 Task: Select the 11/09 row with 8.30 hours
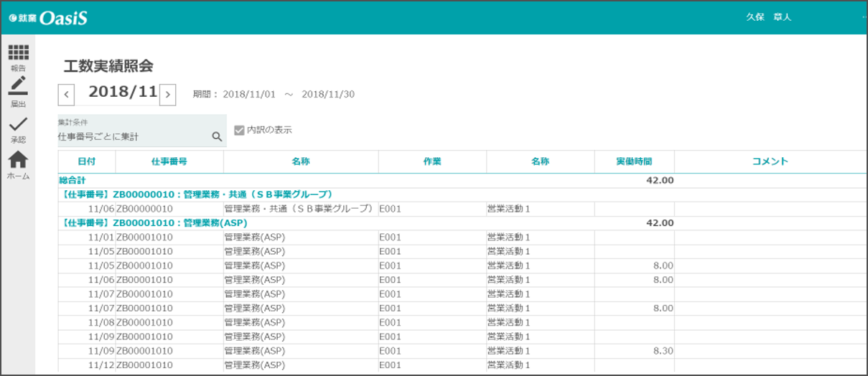tap(359, 352)
